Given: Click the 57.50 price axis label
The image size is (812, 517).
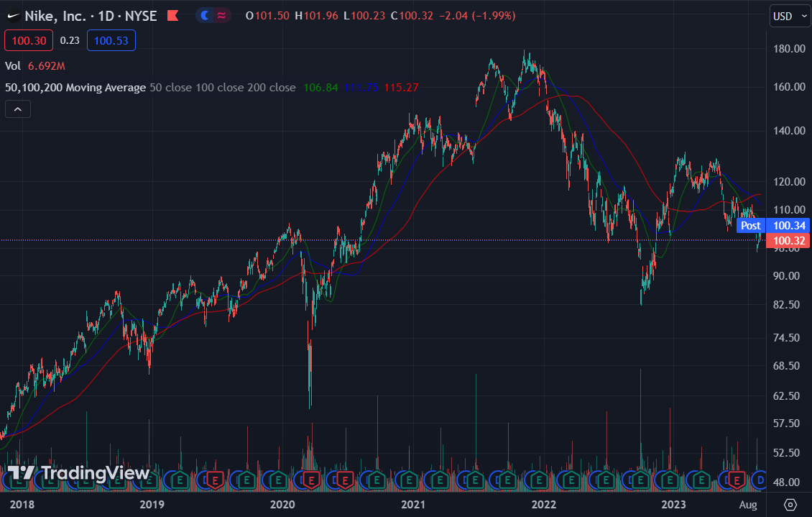Looking at the screenshot, I should [786, 424].
